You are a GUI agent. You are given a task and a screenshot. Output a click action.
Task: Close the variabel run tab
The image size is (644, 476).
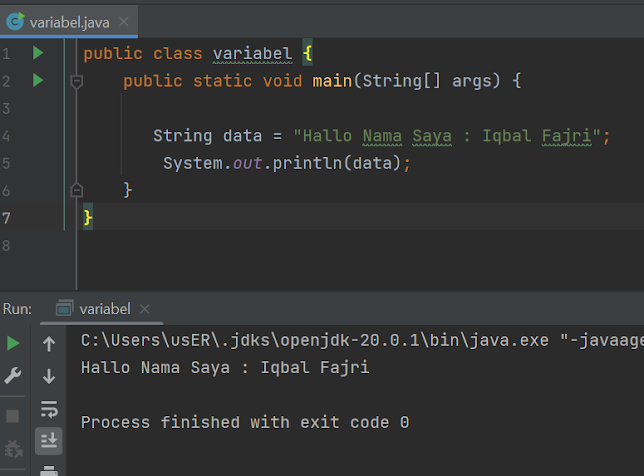pyautogui.click(x=144, y=309)
